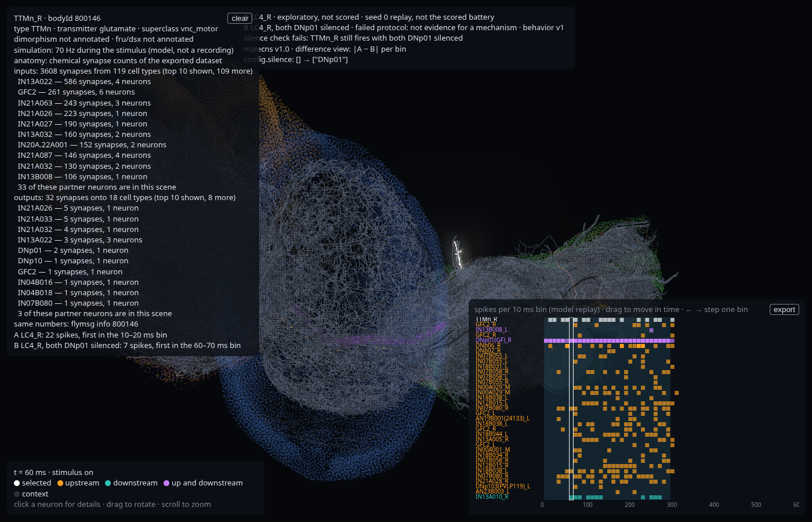
Task: Click the 'IN21A027 — 190 synapses' input row
Action: (82, 124)
